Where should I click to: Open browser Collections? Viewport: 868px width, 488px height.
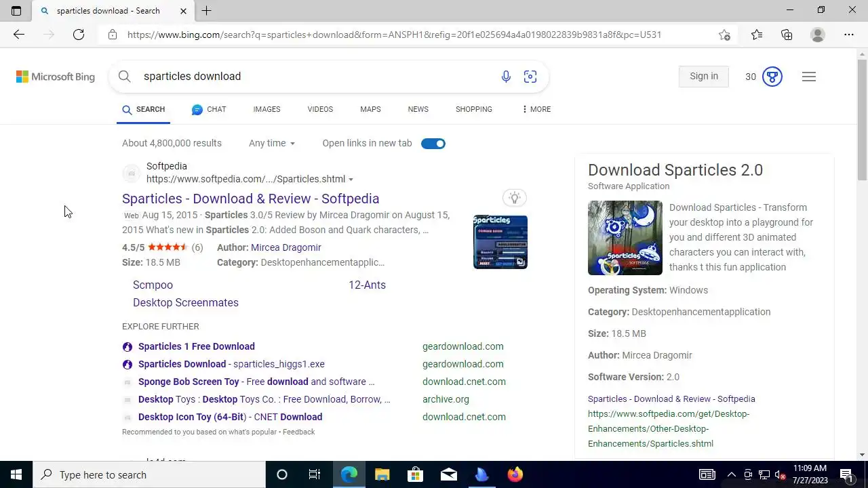pyautogui.click(x=787, y=35)
